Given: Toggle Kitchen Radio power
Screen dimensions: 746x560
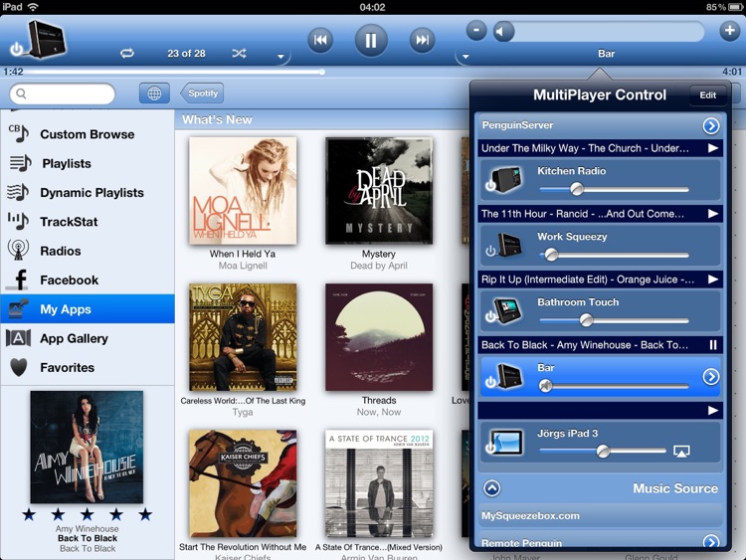Looking at the screenshot, I should coord(490,186).
